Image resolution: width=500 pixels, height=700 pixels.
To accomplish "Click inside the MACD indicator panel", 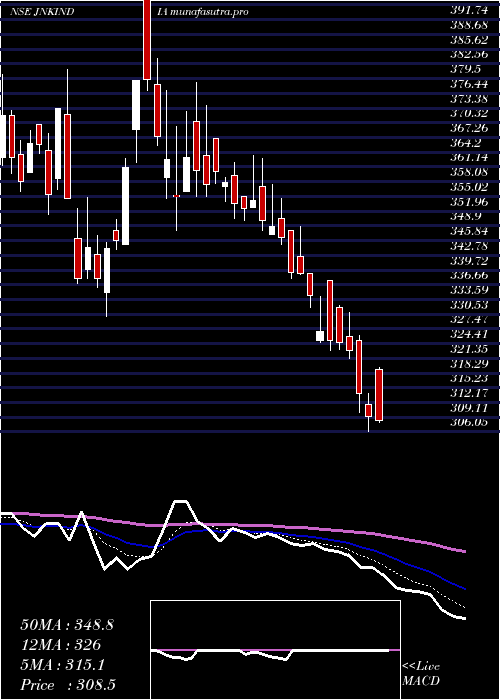I will coord(275,650).
